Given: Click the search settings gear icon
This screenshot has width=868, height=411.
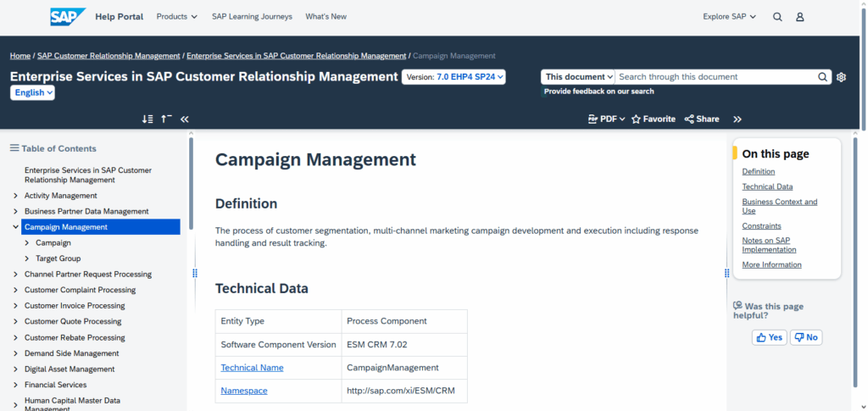Looking at the screenshot, I should click(842, 77).
